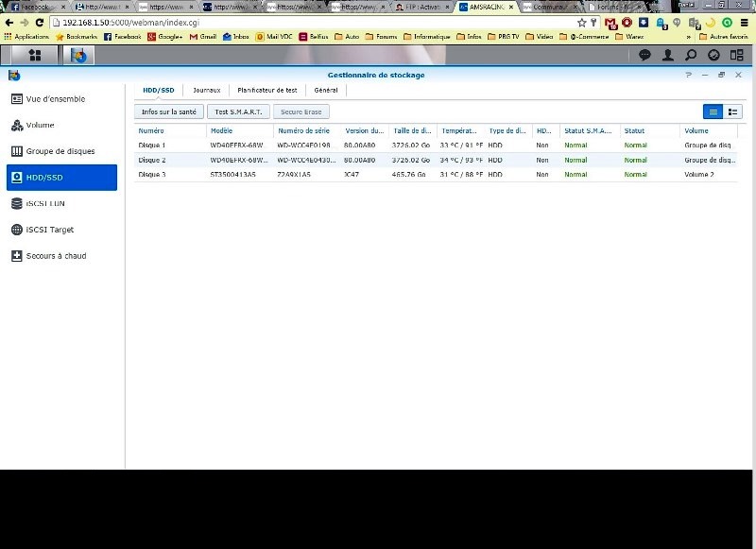Open Secours à chaud sidebar section
Screen dimensions: 756x549
pyautogui.click(x=61, y=256)
